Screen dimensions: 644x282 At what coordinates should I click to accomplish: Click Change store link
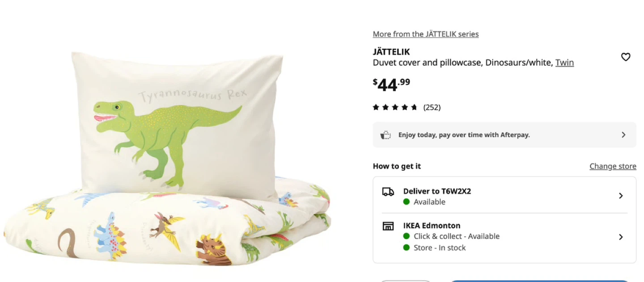pos(613,166)
